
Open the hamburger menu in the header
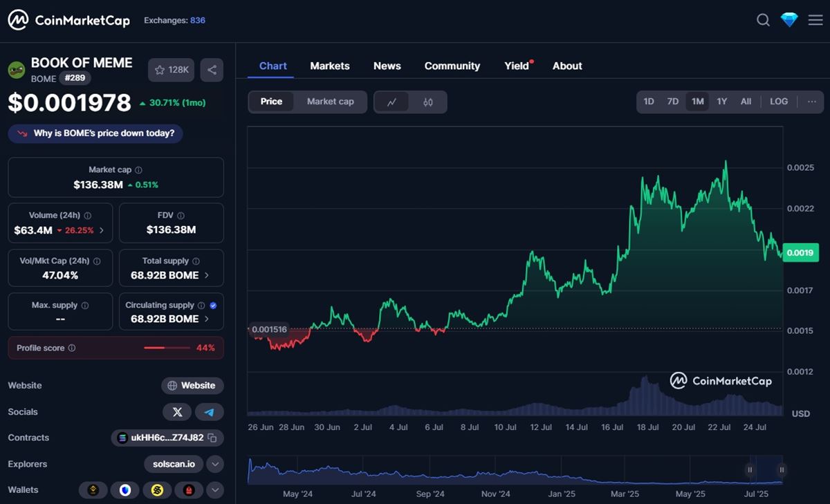point(815,20)
